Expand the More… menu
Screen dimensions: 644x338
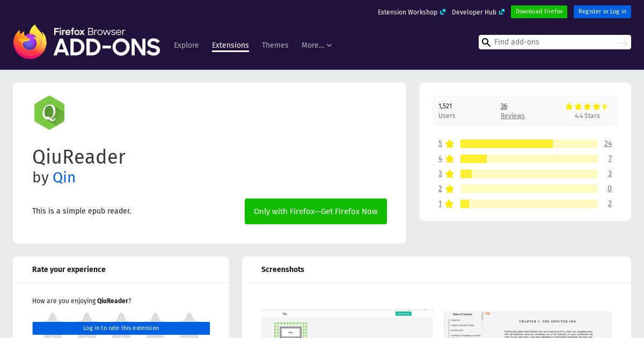coord(317,46)
